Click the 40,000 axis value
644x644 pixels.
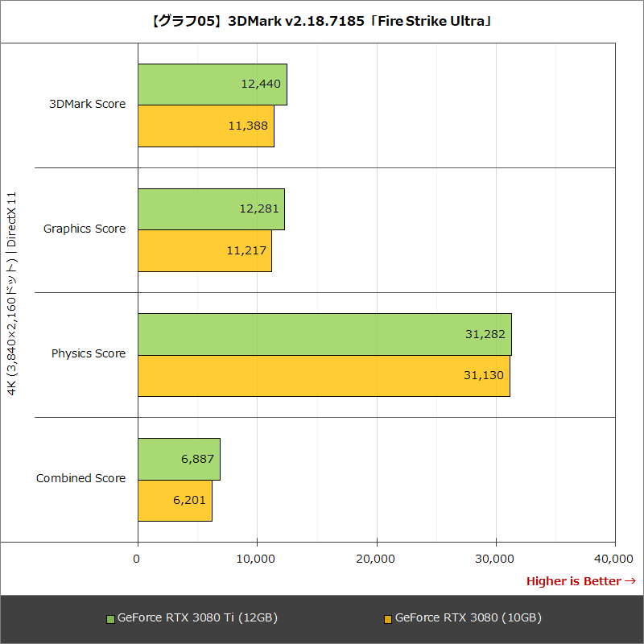(613, 557)
